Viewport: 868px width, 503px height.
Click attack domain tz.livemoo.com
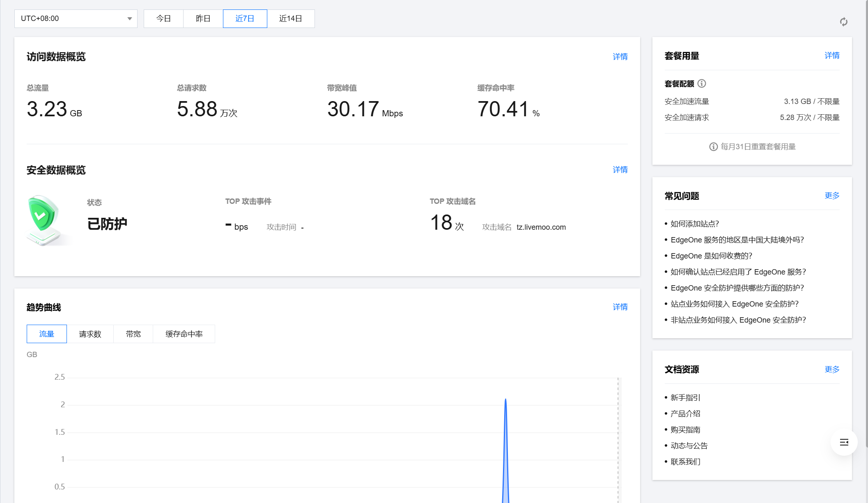click(x=541, y=227)
